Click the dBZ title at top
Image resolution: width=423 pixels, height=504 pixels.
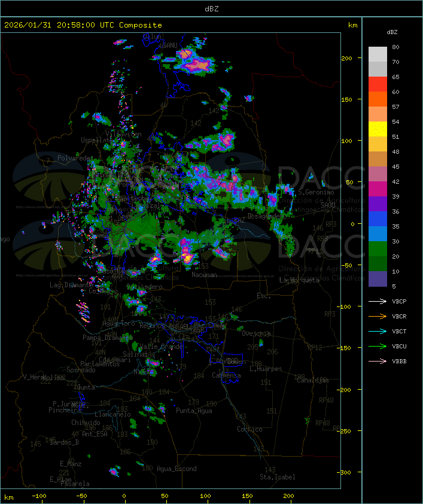pyautogui.click(x=211, y=8)
